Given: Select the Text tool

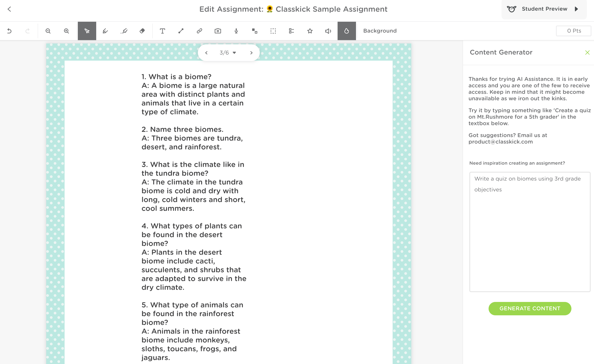Looking at the screenshot, I should click(163, 31).
